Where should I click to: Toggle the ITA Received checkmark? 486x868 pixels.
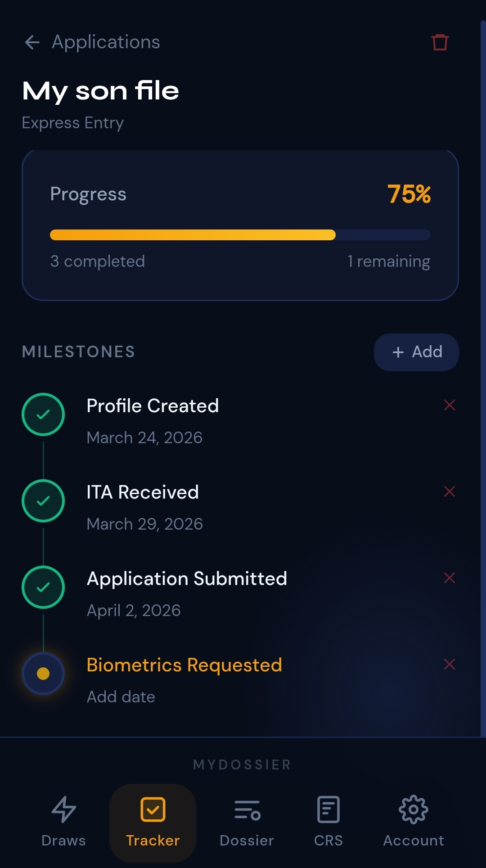(x=43, y=501)
